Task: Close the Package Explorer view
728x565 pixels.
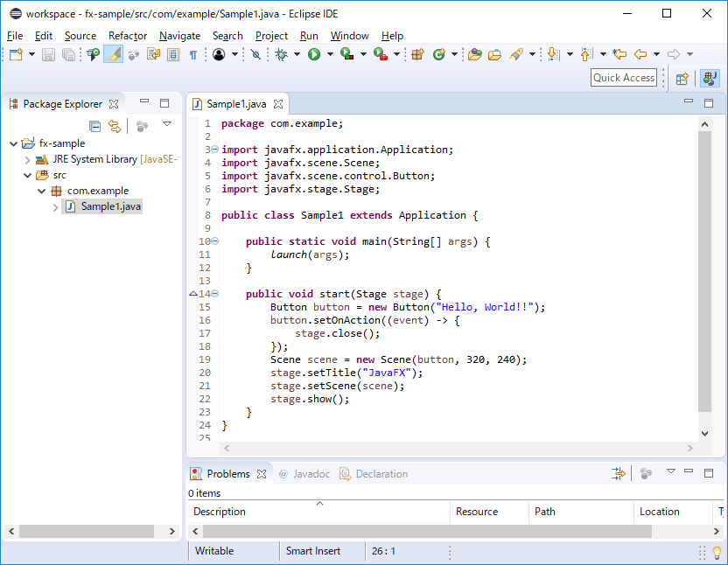Action: tap(114, 104)
